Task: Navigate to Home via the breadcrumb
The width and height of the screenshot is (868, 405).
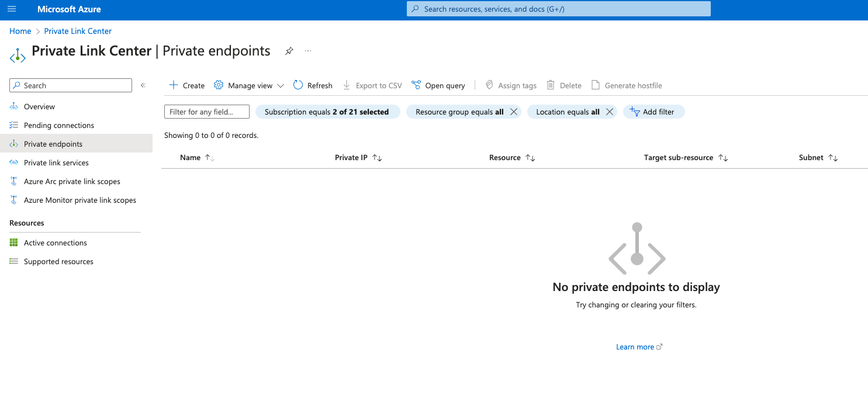Action: 20,30
